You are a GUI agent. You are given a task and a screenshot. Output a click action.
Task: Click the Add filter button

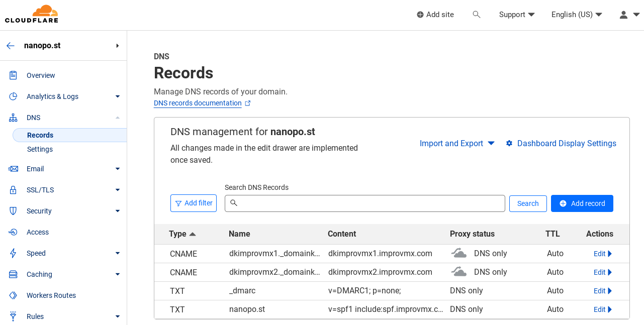pyautogui.click(x=194, y=203)
